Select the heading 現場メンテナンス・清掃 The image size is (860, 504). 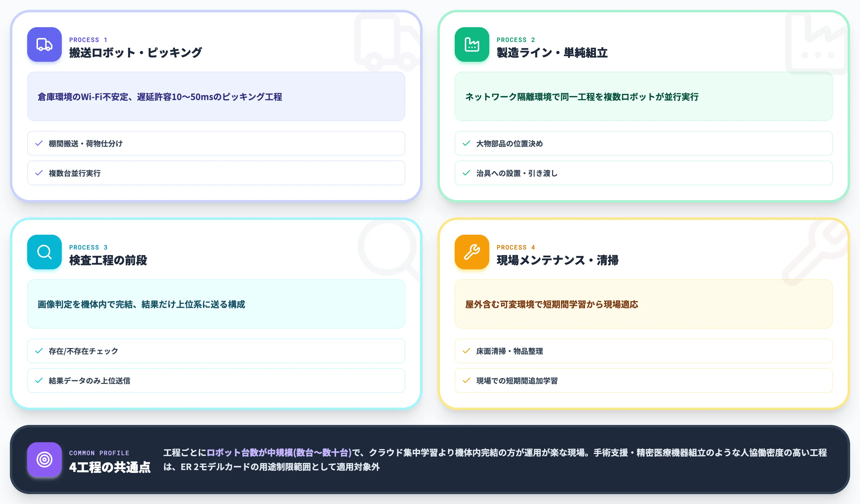click(557, 260)
